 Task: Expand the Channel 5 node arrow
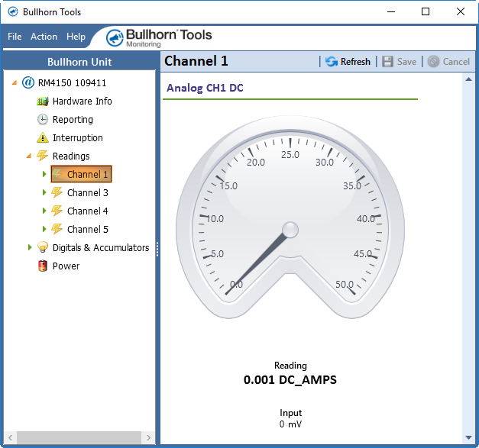tap(44, 230)
